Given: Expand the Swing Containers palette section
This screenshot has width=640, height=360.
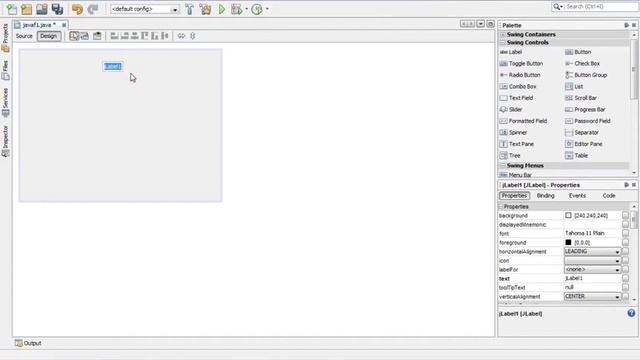Looking at the screenshot, I should tap(503, 34).
